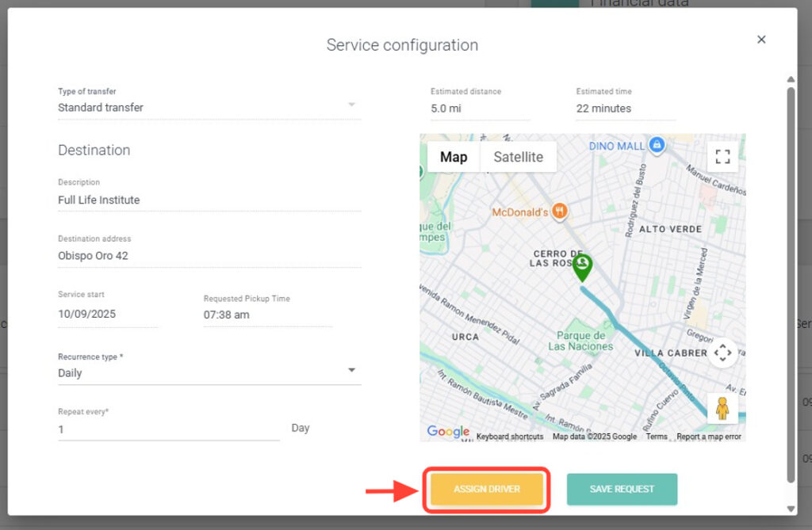812x530 pixels.
Task: Switch to Satellite map view
Action: pyautogui.click(x=518, y=157)
